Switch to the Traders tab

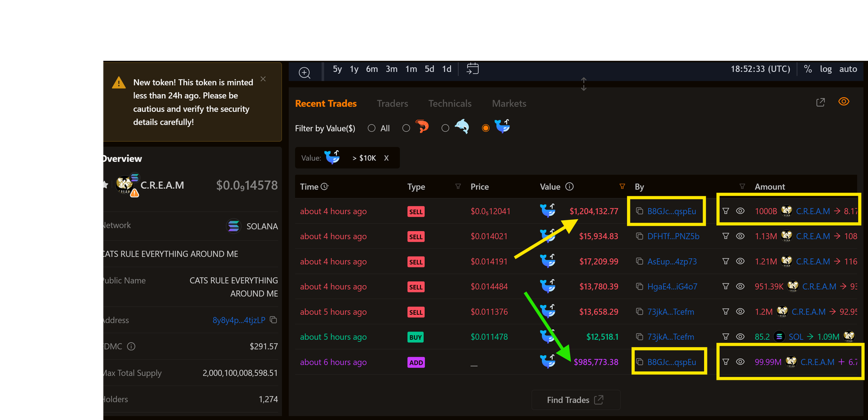coord(392,104)
